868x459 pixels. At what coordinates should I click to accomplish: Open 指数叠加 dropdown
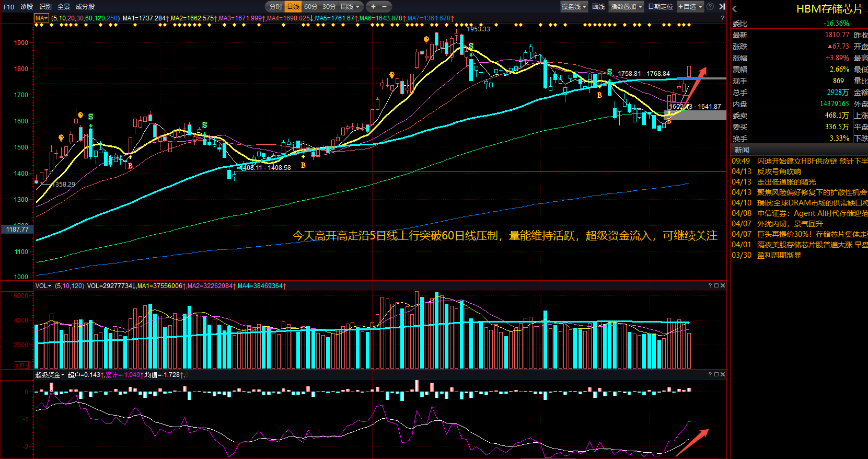click(x=626, y=7)
